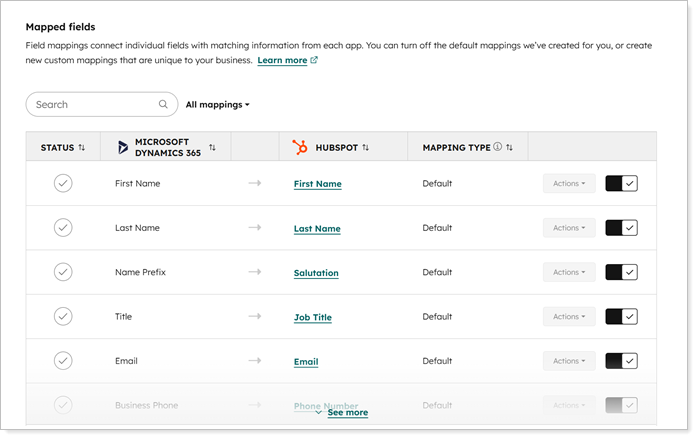
Task: Click the HubSpot sprocket logo icon
Action: pos(300,147)
